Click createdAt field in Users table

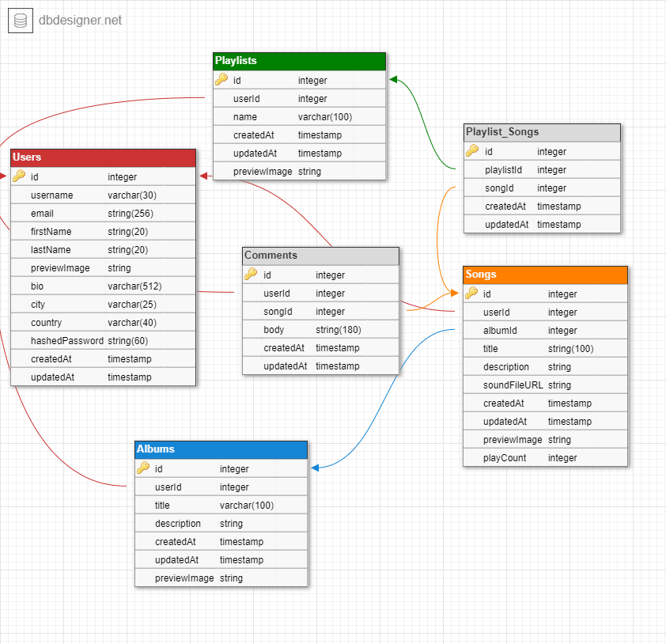51,359
